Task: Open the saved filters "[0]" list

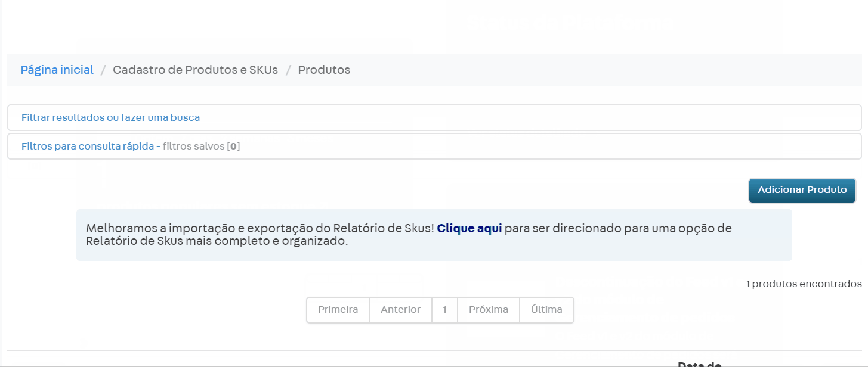Action: [x=234, y=146]
